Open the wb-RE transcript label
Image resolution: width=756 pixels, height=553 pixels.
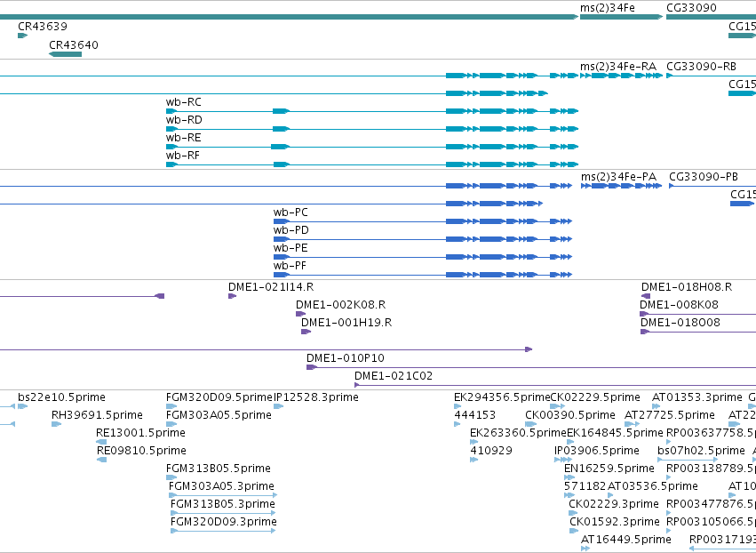click(183, 138)
